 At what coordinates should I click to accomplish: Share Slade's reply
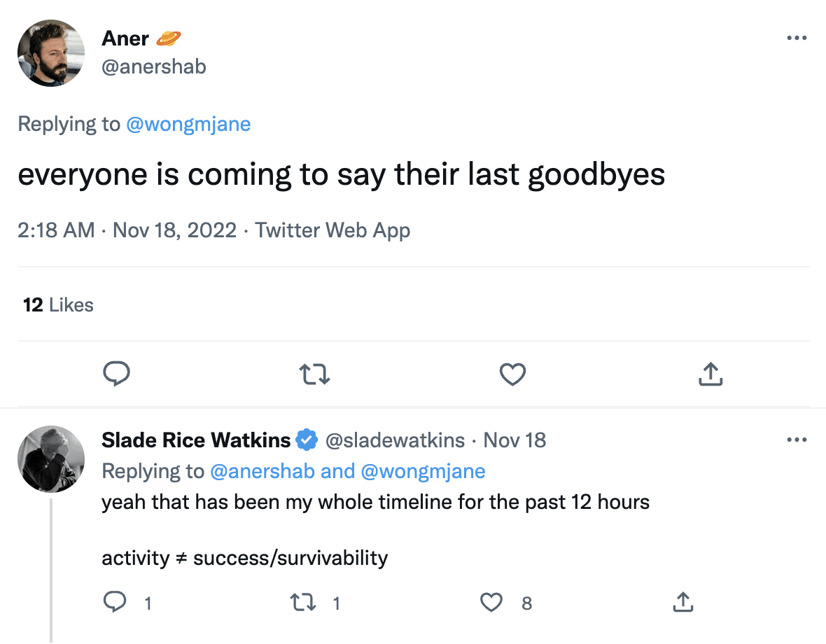pos(683,602)
